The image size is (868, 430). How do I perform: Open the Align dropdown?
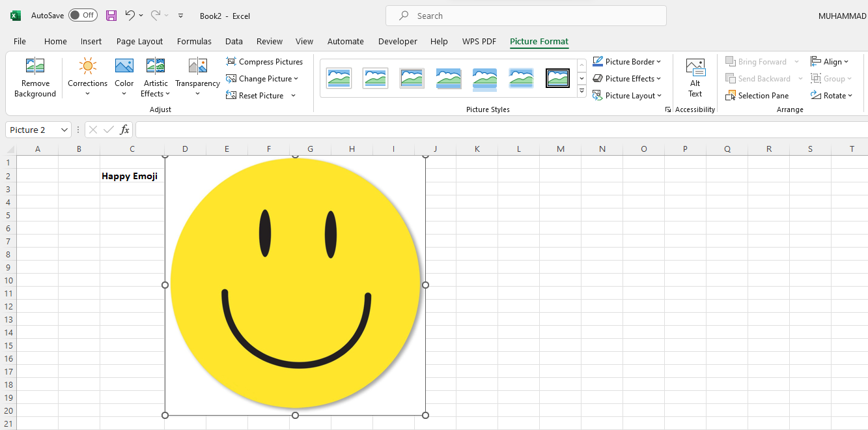click(830, 61)
